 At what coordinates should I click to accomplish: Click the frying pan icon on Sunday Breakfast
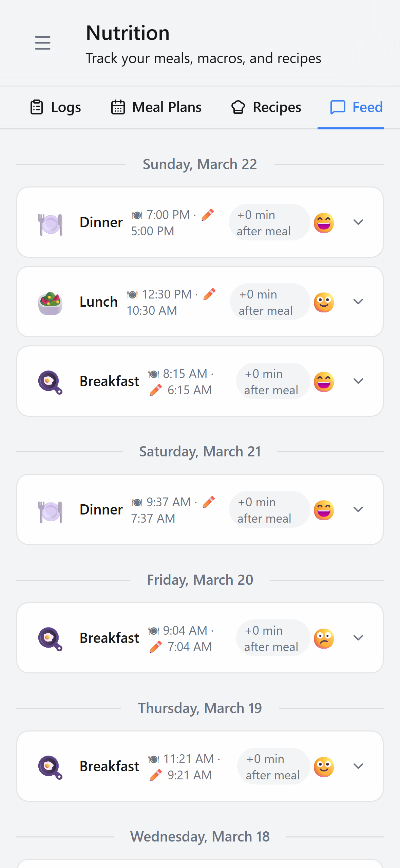click(50, 382)
